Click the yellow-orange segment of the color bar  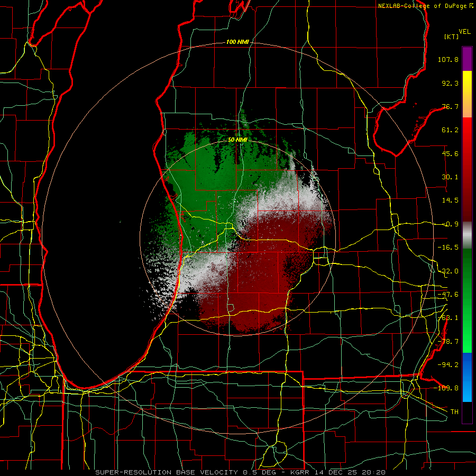coord(467,94)
